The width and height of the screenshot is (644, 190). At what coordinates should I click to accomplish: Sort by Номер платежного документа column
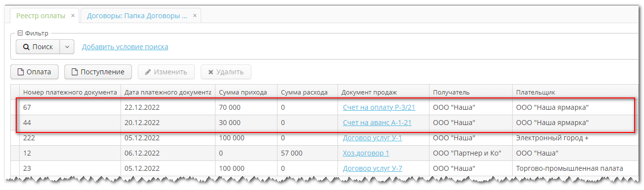pyautogui.click(x=70, y=92)
